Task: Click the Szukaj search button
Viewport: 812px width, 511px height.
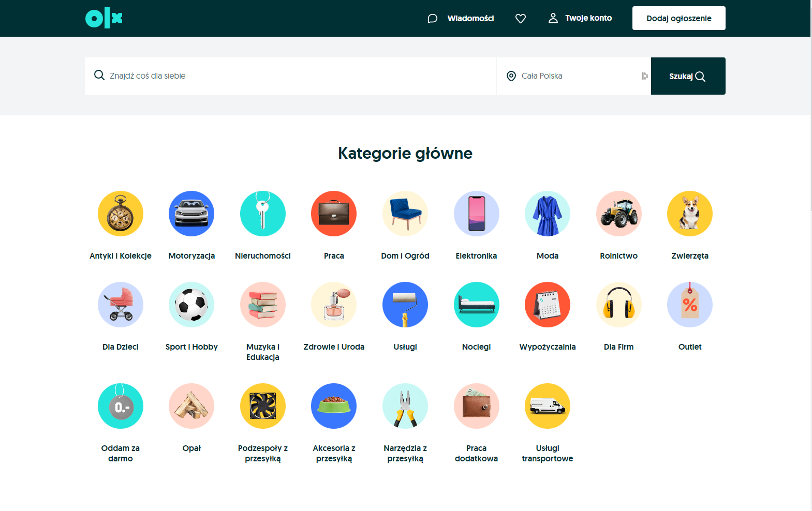Action: click(x=688, y=76)
